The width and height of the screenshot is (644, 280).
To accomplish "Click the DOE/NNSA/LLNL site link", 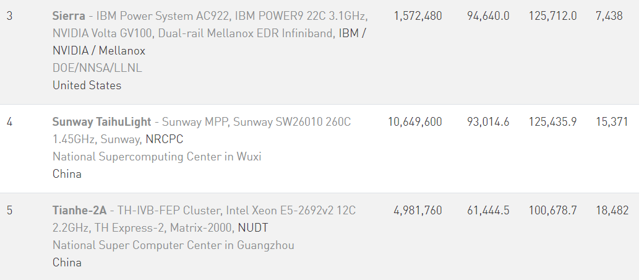I will pyautogui.click(x=97, y=68).
